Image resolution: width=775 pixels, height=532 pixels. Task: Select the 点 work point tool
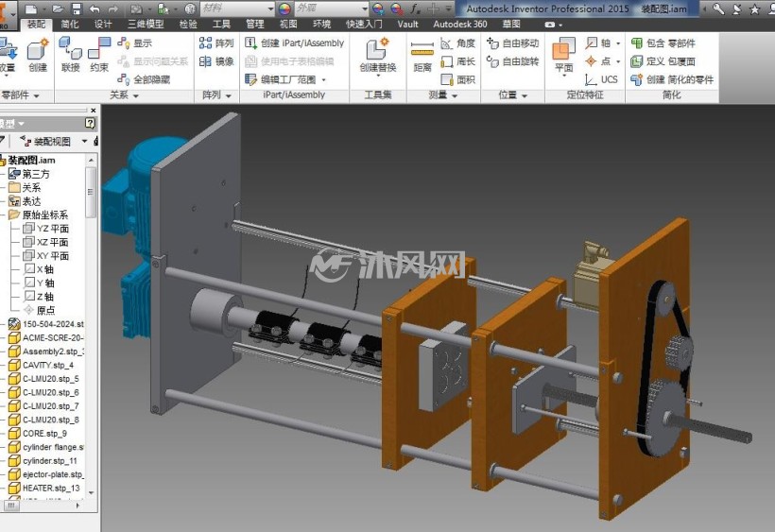602,61
